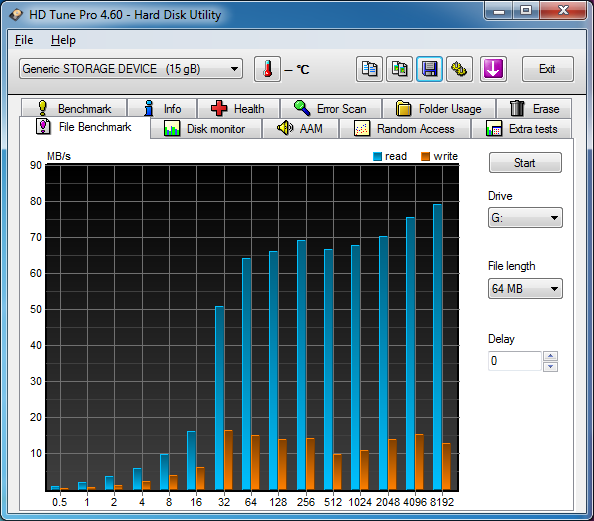Click the Exit button
Image resolution: width=594 pixels, height=521 pixels.
[x=547, y=69]
